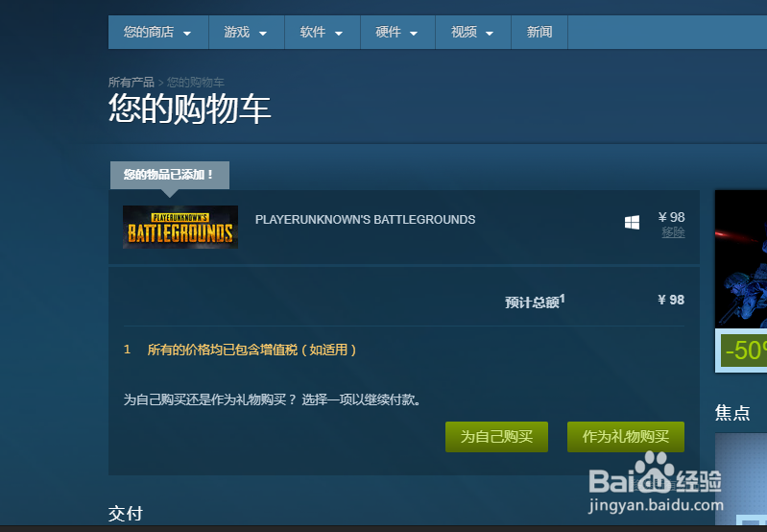
Task: Click the Windows platform icon
Action: coord(632,222)
